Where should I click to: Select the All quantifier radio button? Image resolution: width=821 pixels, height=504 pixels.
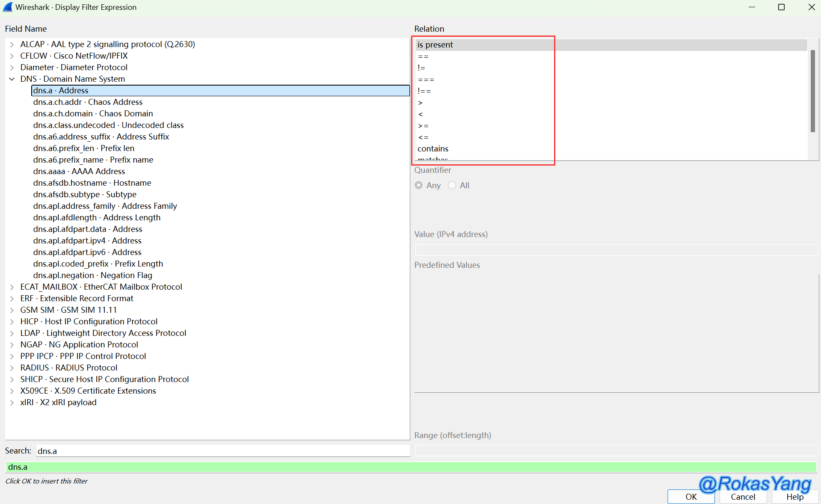452,185
